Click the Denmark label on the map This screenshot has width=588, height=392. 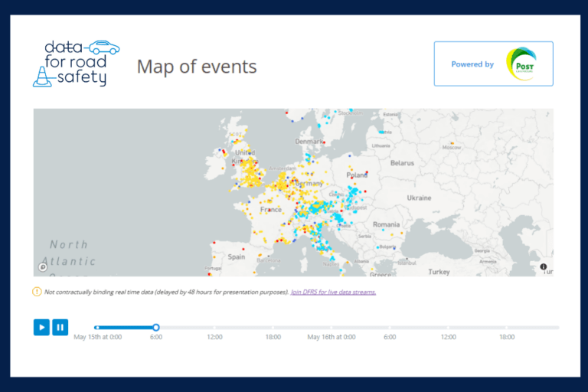(x=309, y=142)
